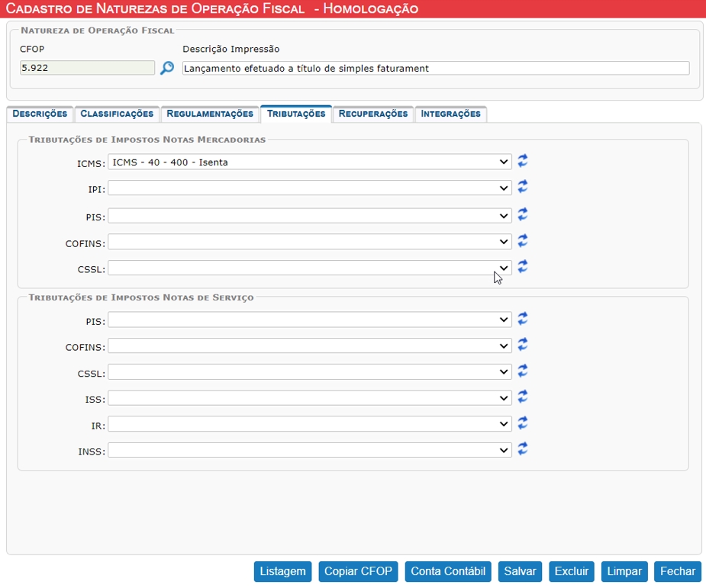Viewport: 706px width, 588px height.
Task: Switch to the Descrições tab
Action: point(40,114)
